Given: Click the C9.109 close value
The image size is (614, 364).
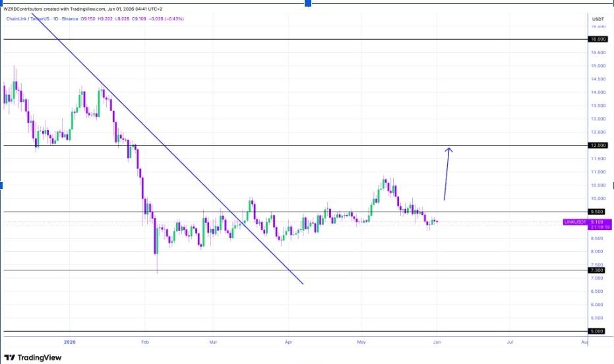Looking at the screenshot, I should 139,18.
